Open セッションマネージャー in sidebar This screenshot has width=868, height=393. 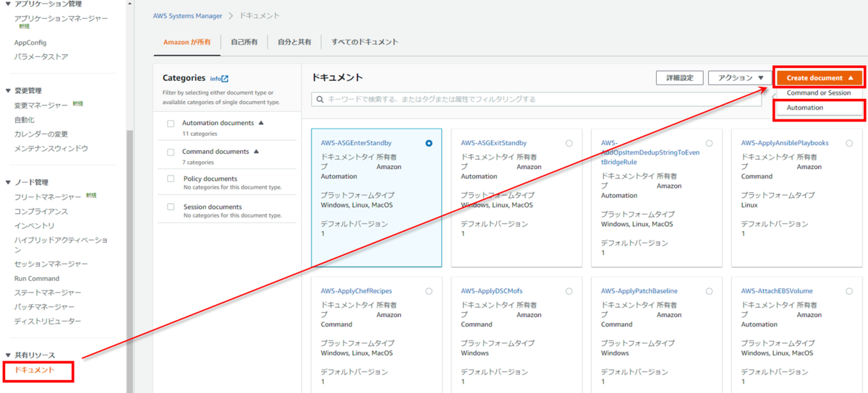tap(51, 264)
